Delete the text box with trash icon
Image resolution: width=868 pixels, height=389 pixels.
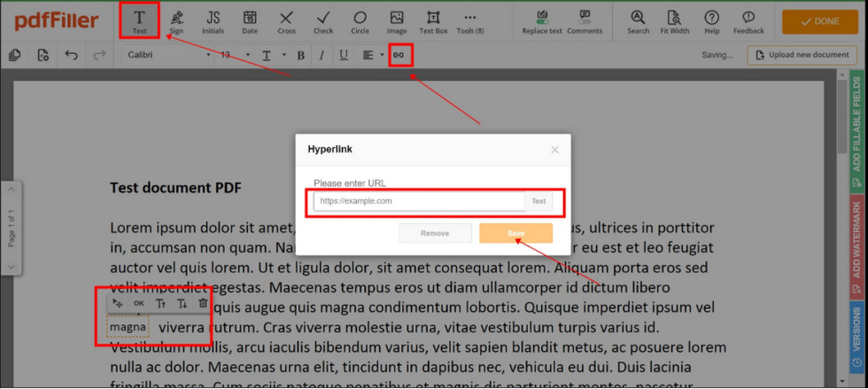point(203,303)
